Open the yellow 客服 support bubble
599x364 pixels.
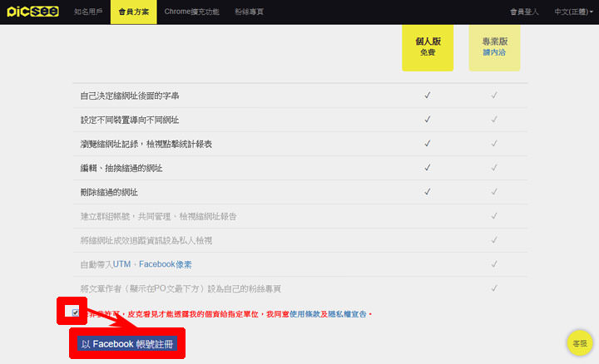click(578, 342)
